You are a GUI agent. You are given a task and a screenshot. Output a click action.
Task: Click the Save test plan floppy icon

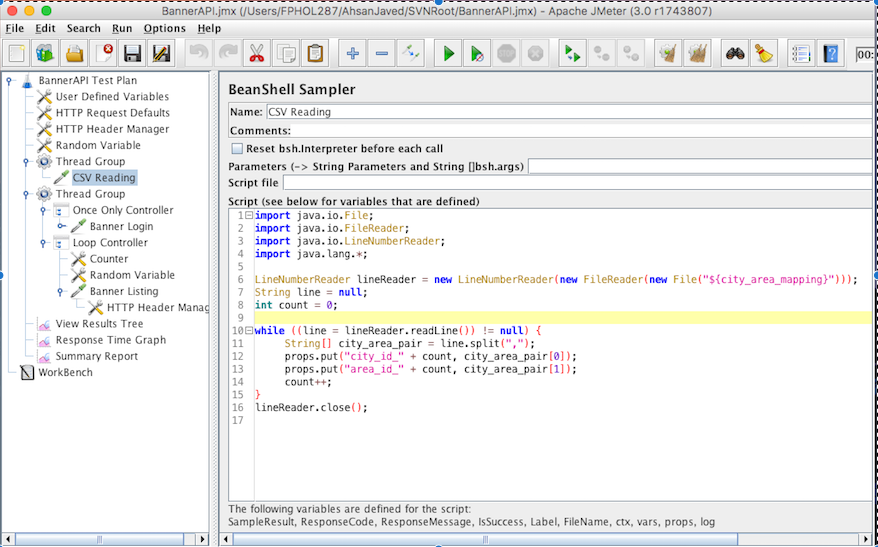coord(132,54)
